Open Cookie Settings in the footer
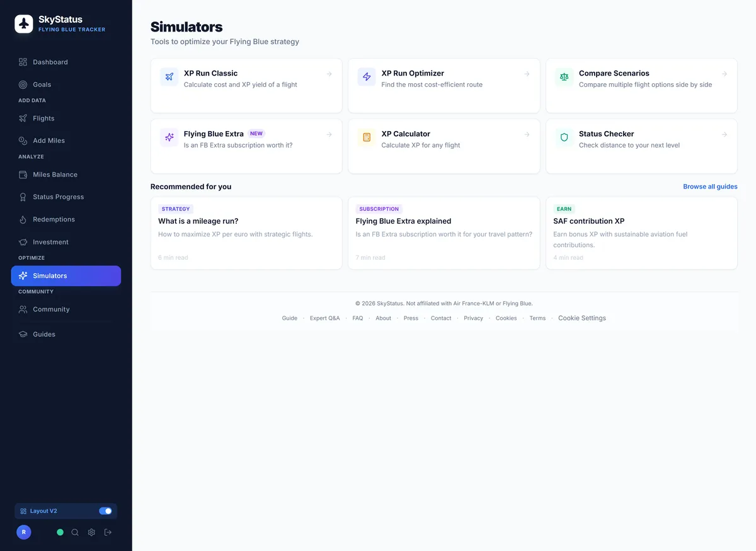Image resolution: width=756 pixels, height=551 pixels. (x=581, y=318)
